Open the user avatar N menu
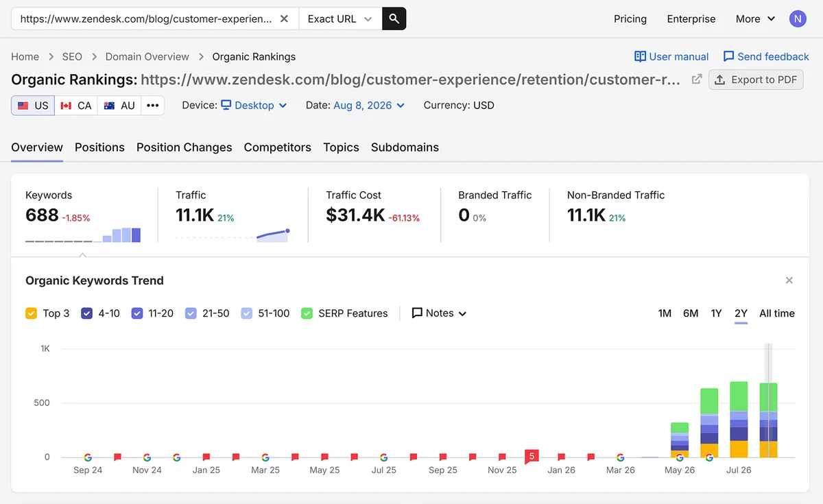 [x=798, y=19]
